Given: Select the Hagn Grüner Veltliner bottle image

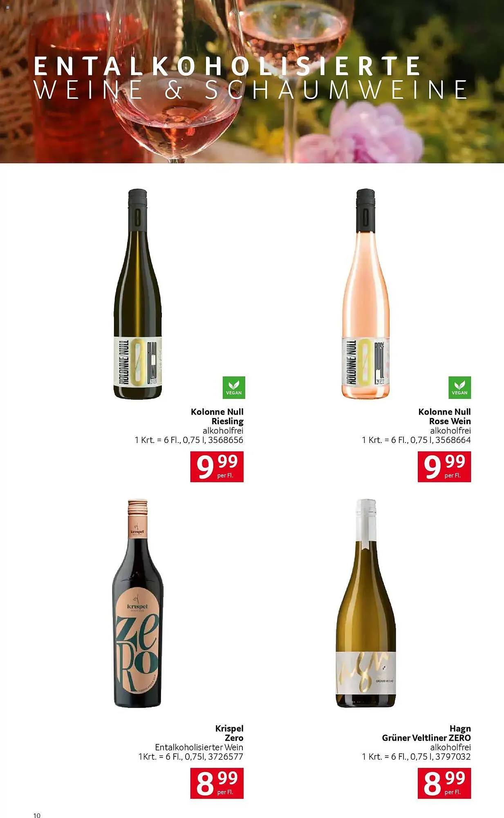Looking at the screenshot, I should [366, 603].
